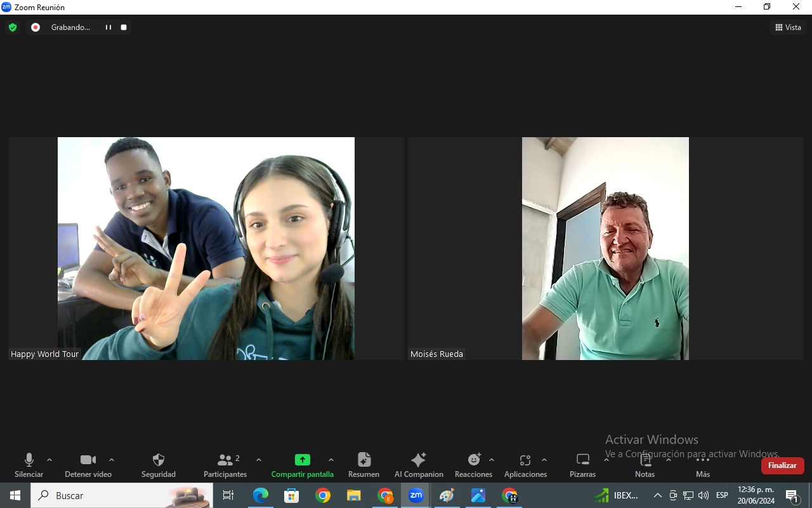Click the Grabando... recording status text
Viewport: 812px width, 508px height.
[70, 27]
